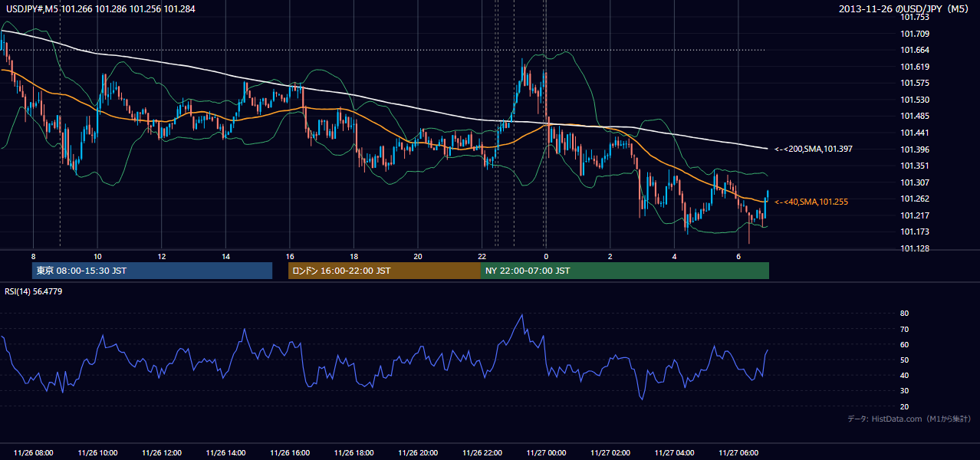Click the 11/26 18:00 time label
Viewport: 980px width, 460px height.
354,453
